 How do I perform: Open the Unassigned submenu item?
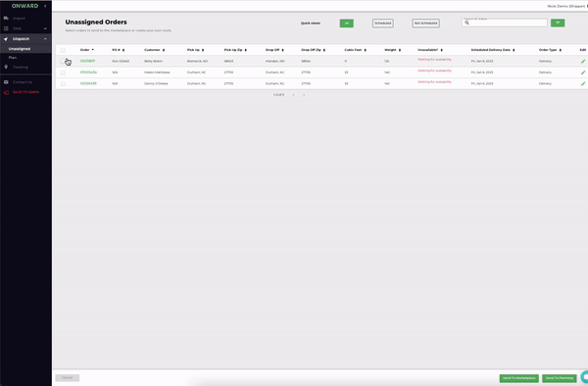25,49
